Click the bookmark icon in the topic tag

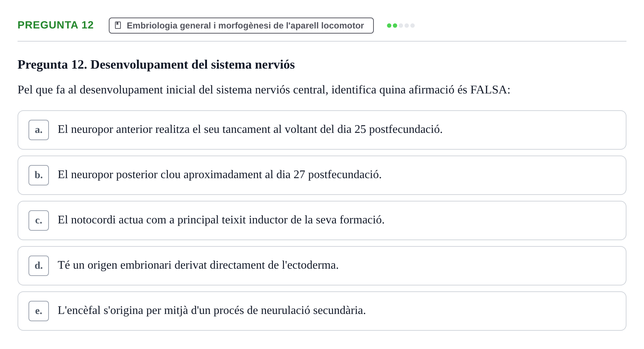click(118, 25)
